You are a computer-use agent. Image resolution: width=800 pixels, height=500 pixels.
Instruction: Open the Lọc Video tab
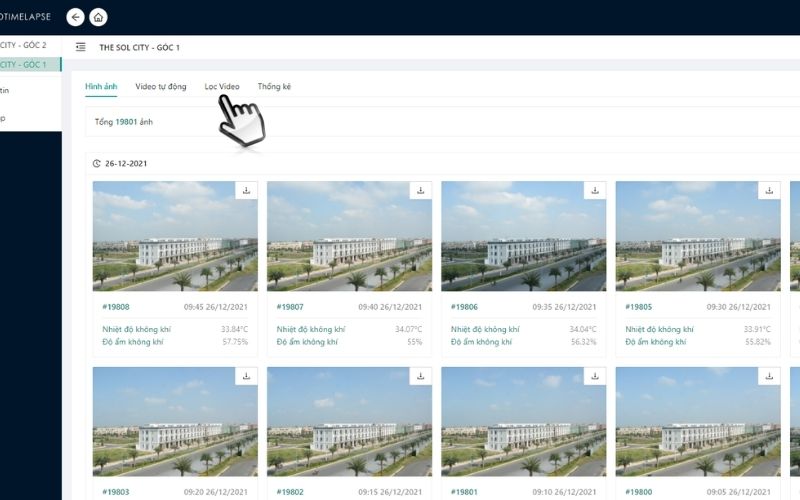pos(222,86)
